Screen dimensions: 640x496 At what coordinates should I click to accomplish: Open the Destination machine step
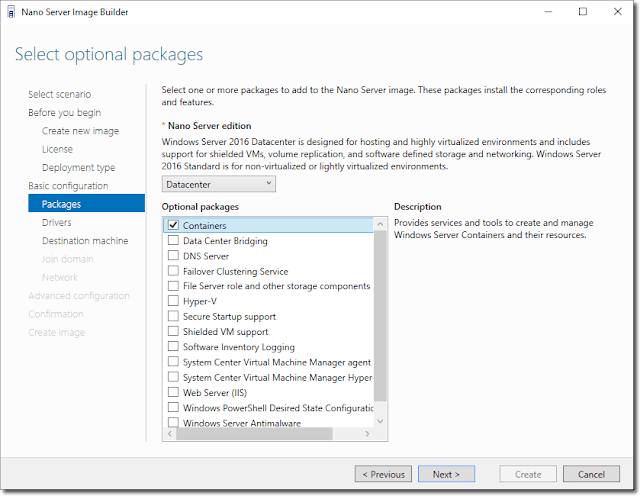coord(85,240)
